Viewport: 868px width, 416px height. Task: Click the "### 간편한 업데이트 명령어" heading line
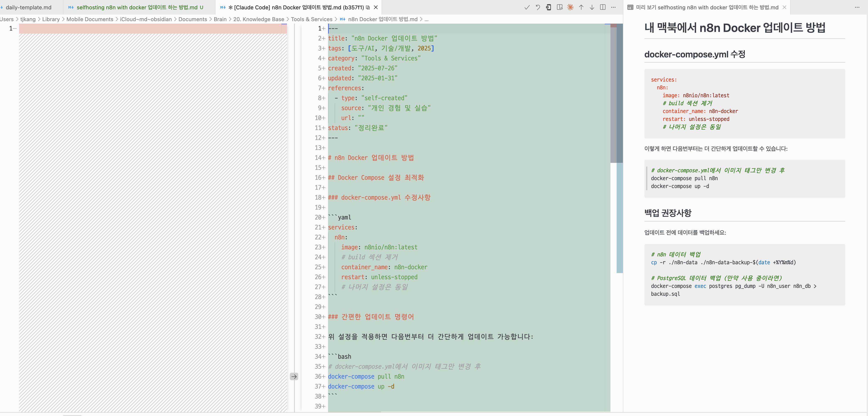[x=371, y=317]
